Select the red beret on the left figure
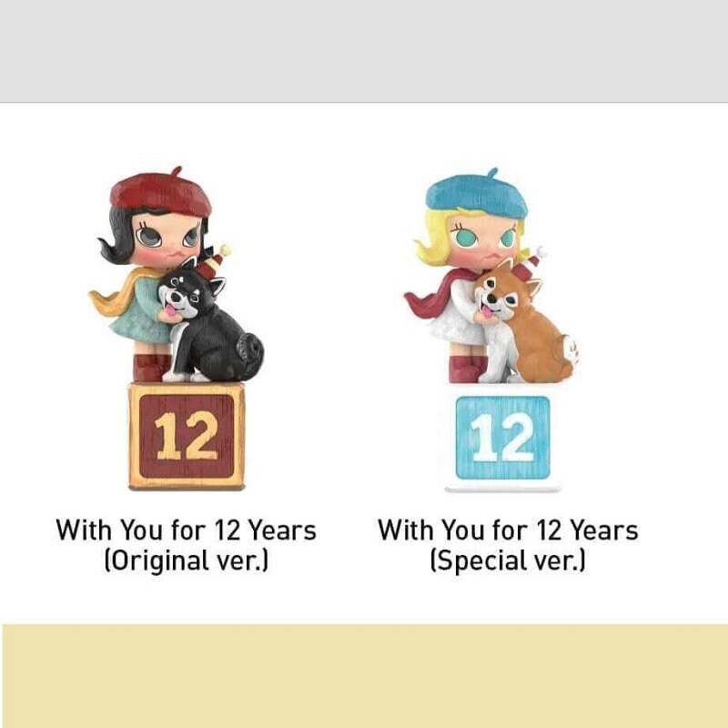This screenshot has height=728, width=728. 161,192
